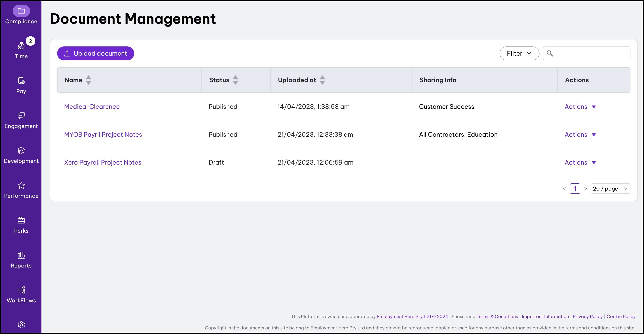Open the Filter dropdown

coord(519,53)
